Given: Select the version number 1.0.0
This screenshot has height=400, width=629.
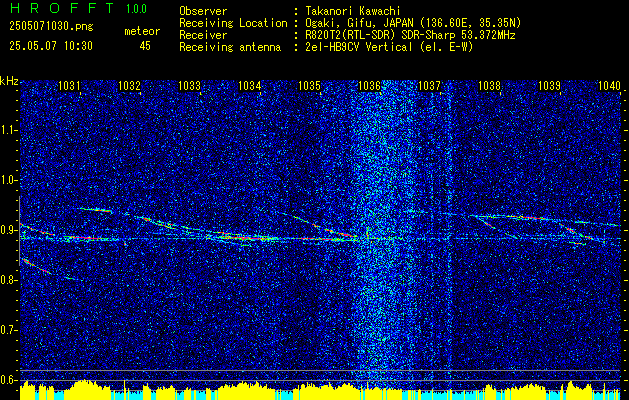Looking at the screenshot, I should tap(136, 9).
